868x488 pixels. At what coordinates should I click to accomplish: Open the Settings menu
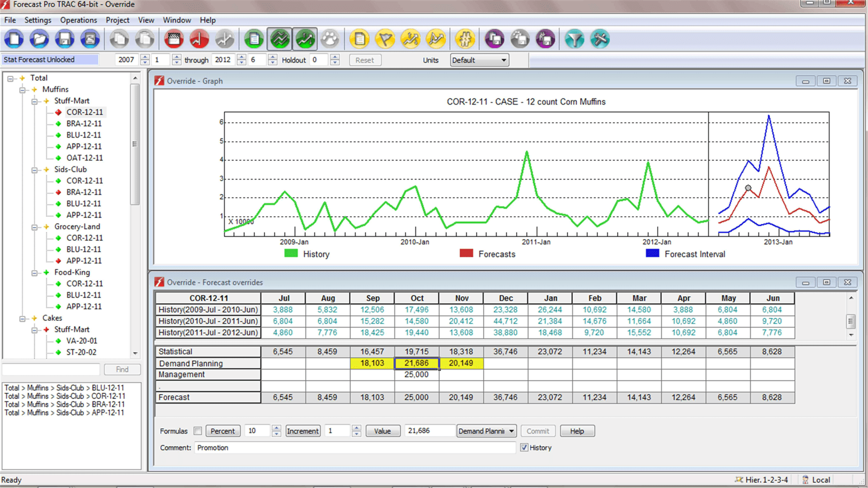38,20
